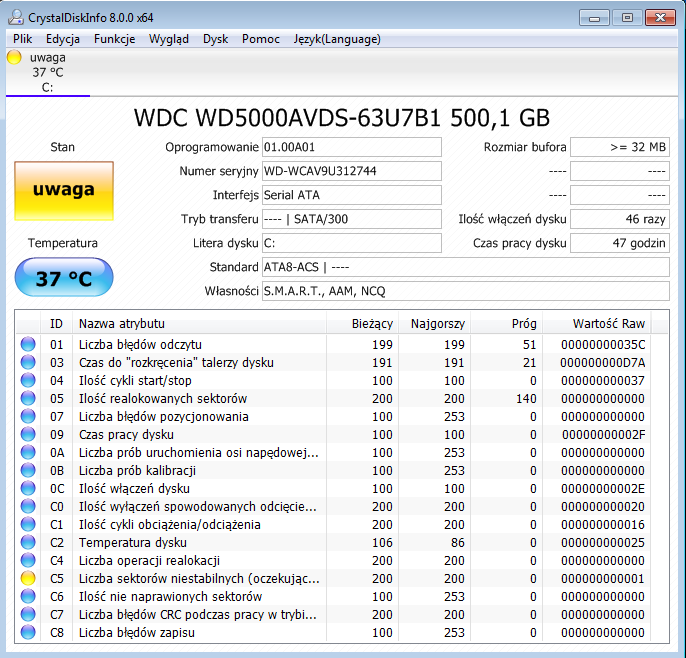Click the threshold value 140
Image resolution: width=686 pixels, height=658 pixels.
526,399
